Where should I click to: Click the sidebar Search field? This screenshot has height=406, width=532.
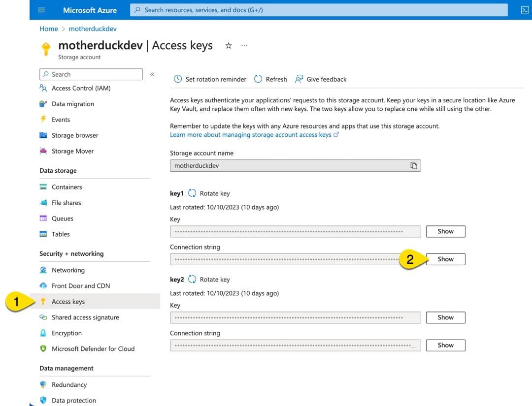[x=91, y=74]
